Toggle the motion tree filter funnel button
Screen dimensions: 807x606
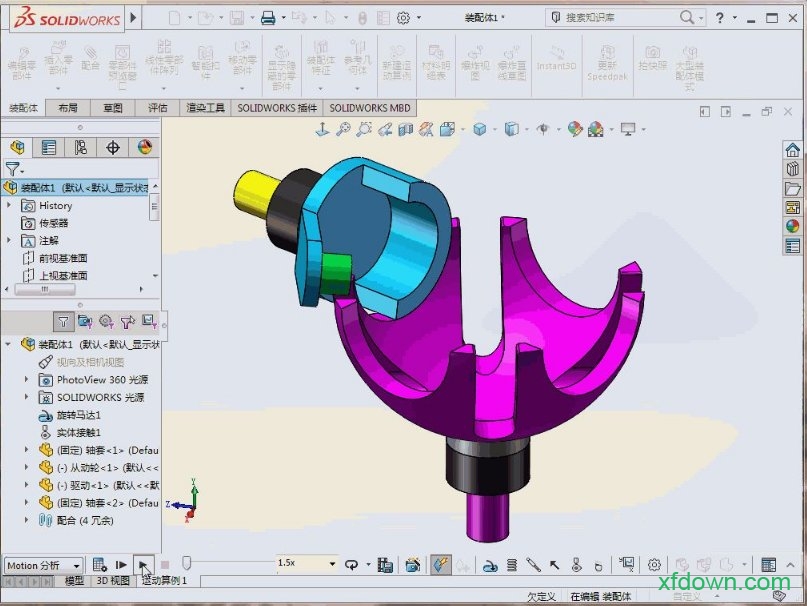tap(63, 321)
